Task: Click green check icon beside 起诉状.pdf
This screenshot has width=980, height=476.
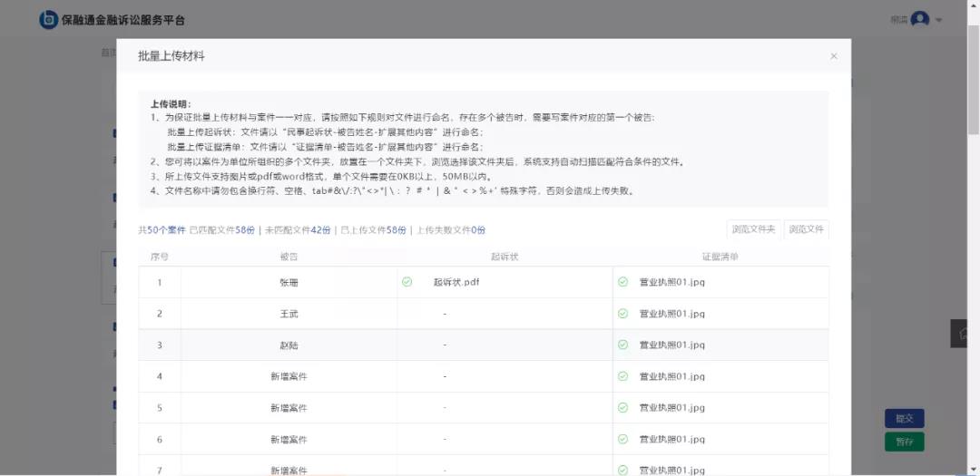Action: pos(407,282)
